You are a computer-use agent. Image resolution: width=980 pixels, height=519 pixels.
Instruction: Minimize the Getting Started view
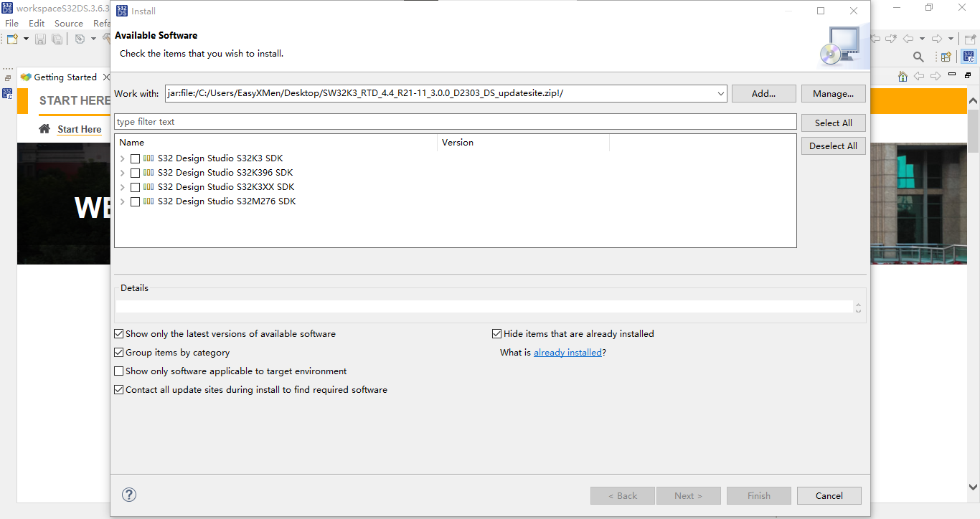click(x=952, y=75)
